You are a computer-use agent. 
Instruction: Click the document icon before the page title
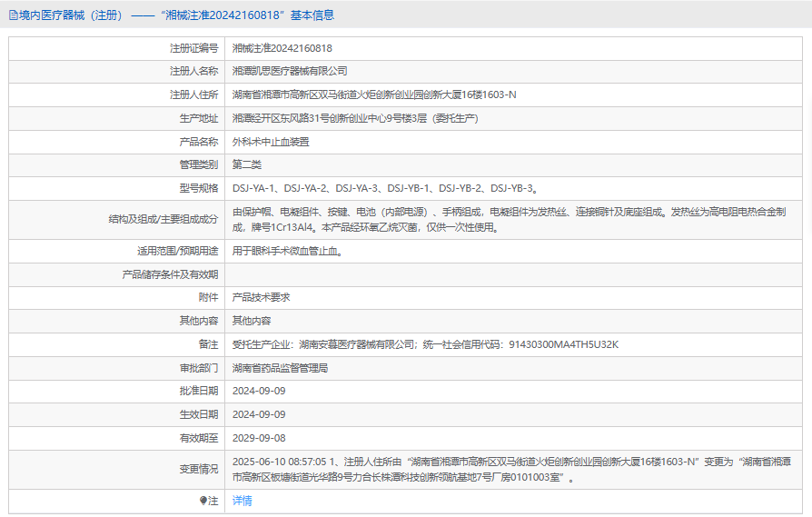point(13,15)
